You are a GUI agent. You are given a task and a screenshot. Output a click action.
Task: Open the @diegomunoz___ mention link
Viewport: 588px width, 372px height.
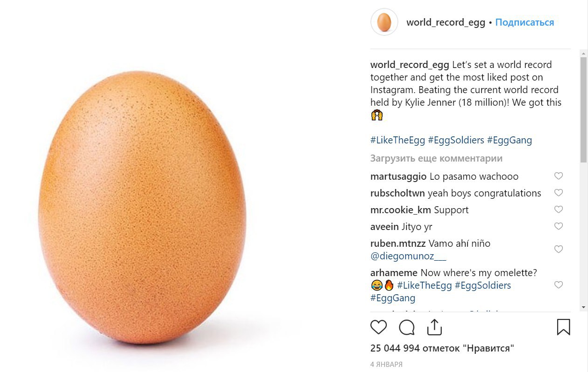[408, 256]
